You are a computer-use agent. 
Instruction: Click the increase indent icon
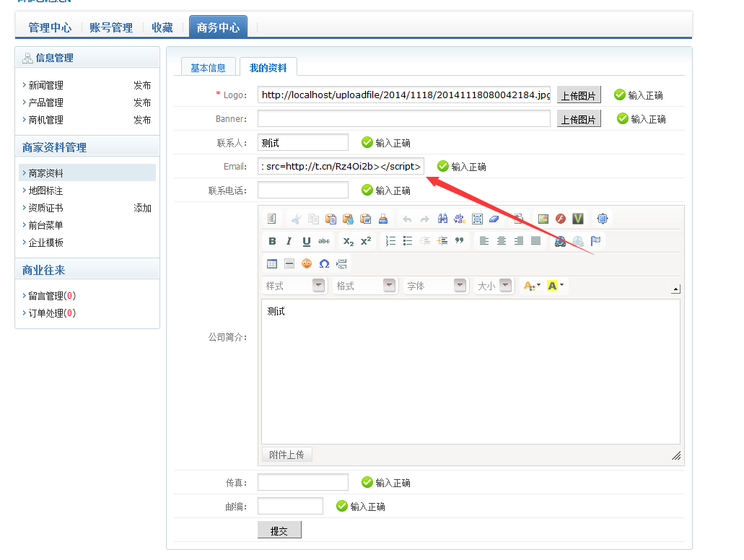442,241
